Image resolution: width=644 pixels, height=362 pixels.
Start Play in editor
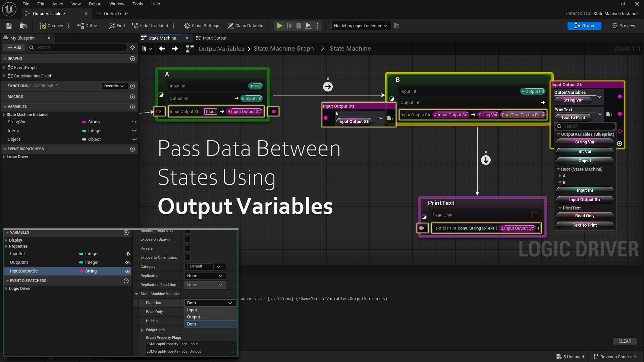(x=279, y=26)
